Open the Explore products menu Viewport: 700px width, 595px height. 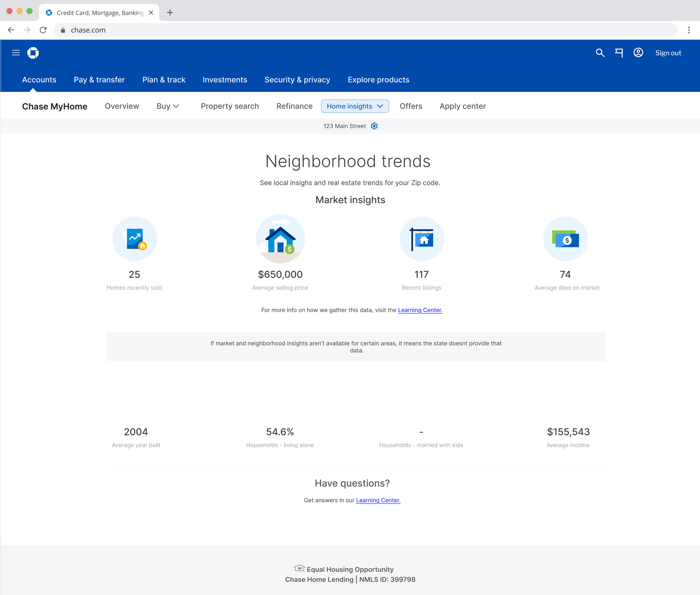click(379, 80)
